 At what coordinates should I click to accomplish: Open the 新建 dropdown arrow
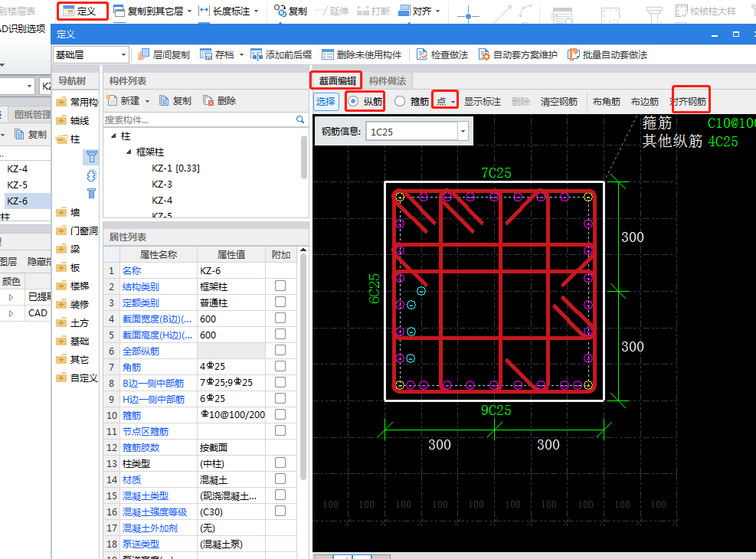point(148,101)
